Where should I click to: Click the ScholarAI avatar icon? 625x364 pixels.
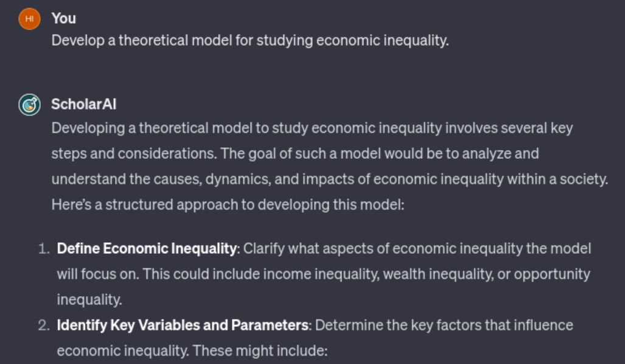click(29, 105)
